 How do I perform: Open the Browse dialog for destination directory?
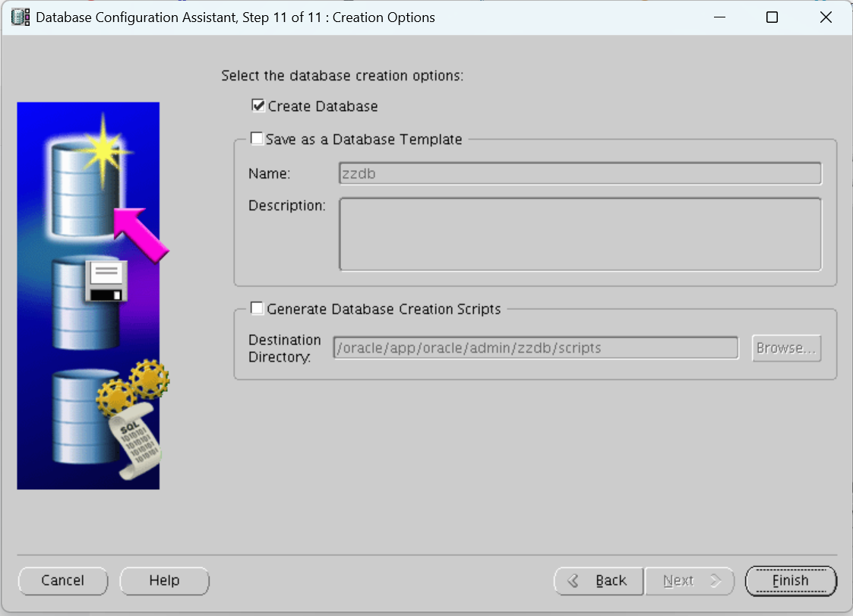786,348
